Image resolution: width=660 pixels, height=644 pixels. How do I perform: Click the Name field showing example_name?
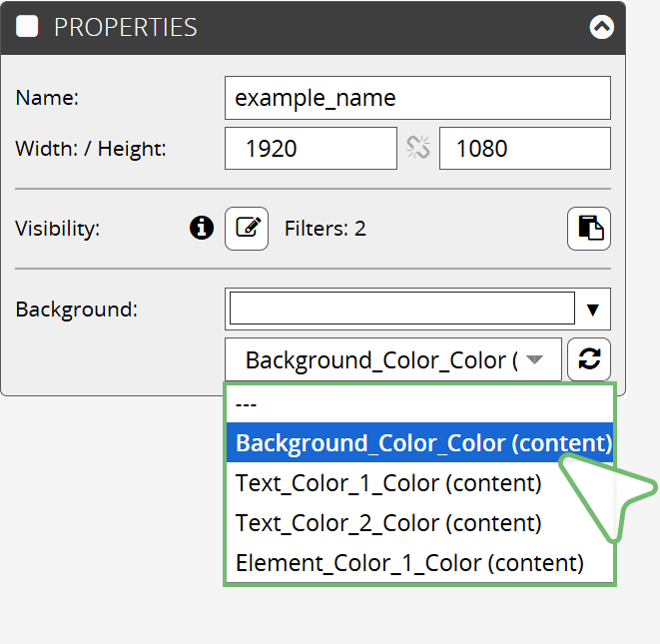click(417, 98)
